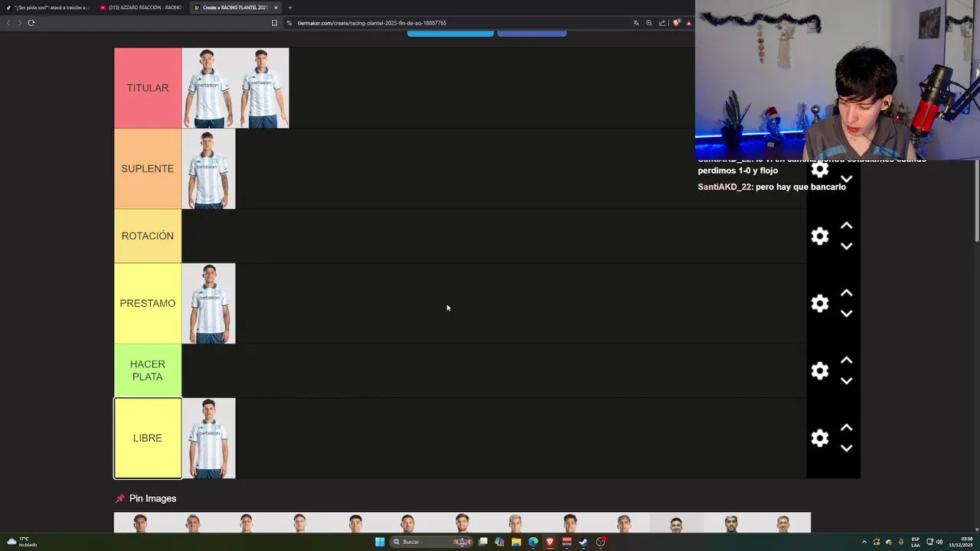The height and width of the screenshot is (551, 980).
Task: Open the zoom magnifier icon in address bar
Action: click(x=649, y=23)
